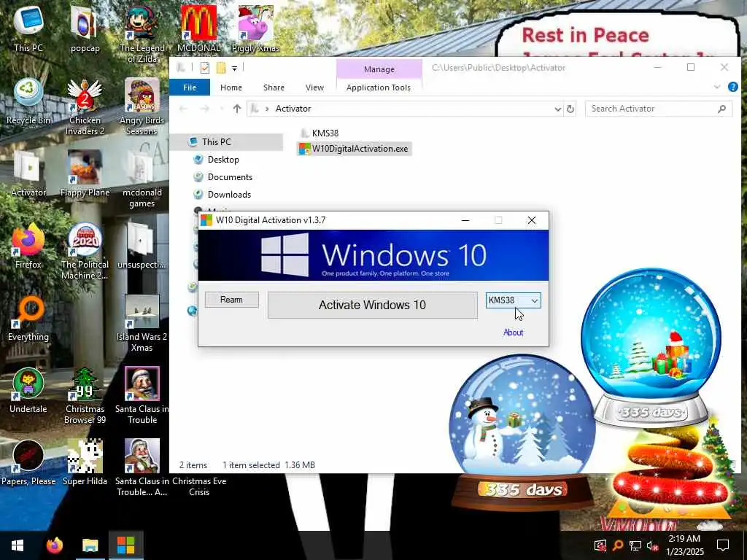Open File Explorer taskbar icon
Screen dimensions: 747x560
90,545
